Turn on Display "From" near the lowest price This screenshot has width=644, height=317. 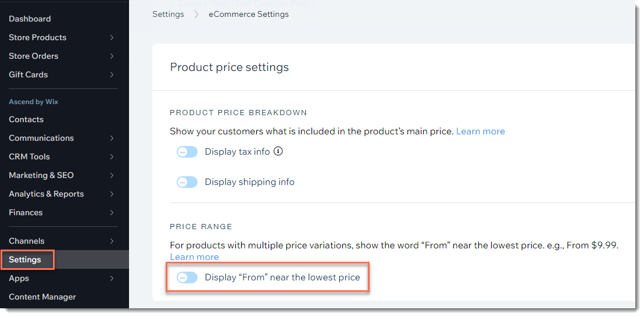click(187, 277)
